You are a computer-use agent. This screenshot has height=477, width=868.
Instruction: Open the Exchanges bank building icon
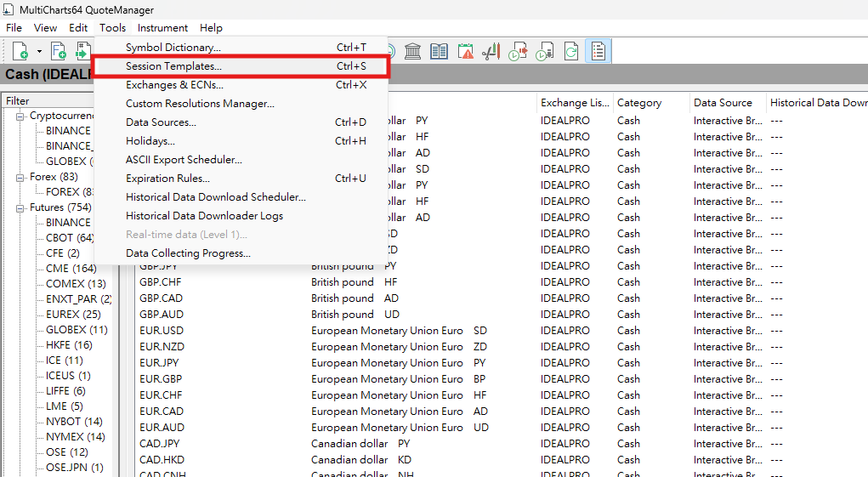(413, 52)
